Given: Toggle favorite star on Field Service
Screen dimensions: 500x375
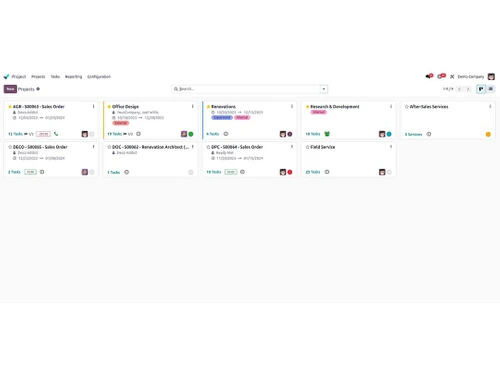Looking at the screenshot, I should [307, 147].
